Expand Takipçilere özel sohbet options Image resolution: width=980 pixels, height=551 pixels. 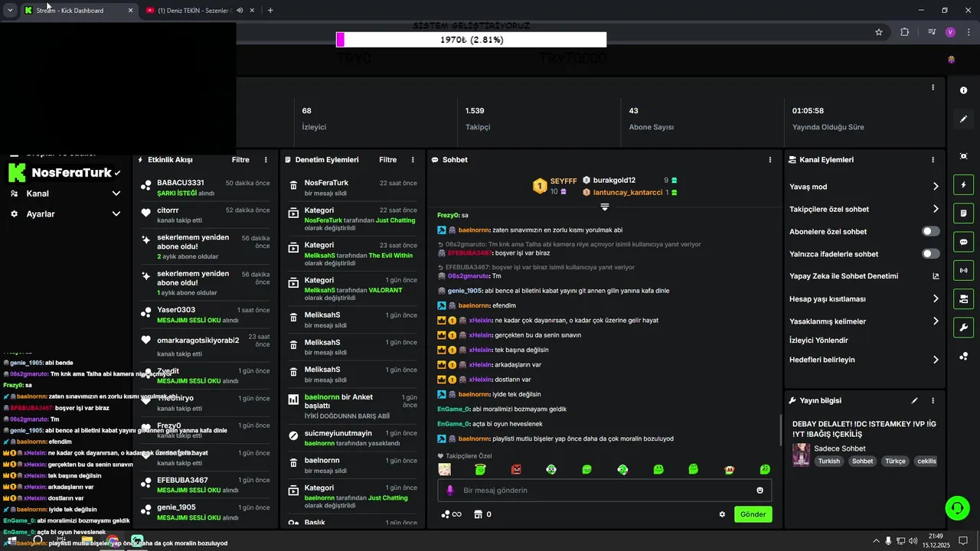pos(936,209)
